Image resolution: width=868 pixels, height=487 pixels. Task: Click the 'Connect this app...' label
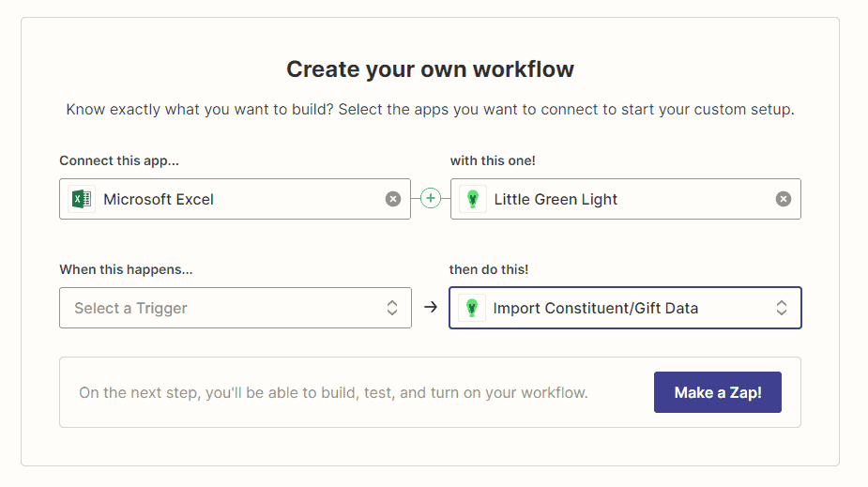119,161
